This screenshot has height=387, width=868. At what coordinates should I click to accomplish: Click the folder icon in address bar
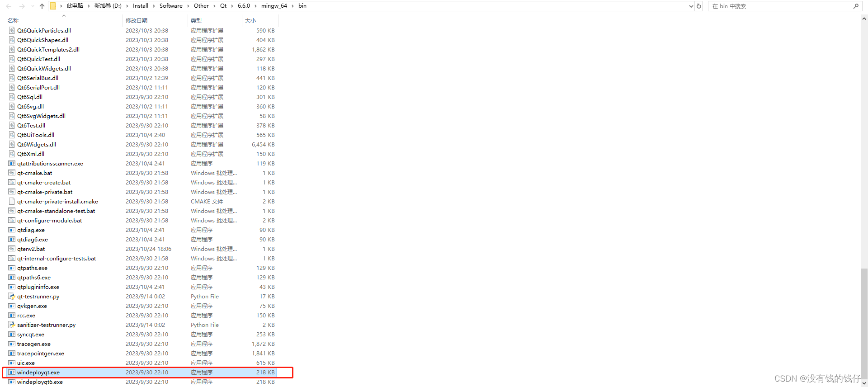coord(53,6)
